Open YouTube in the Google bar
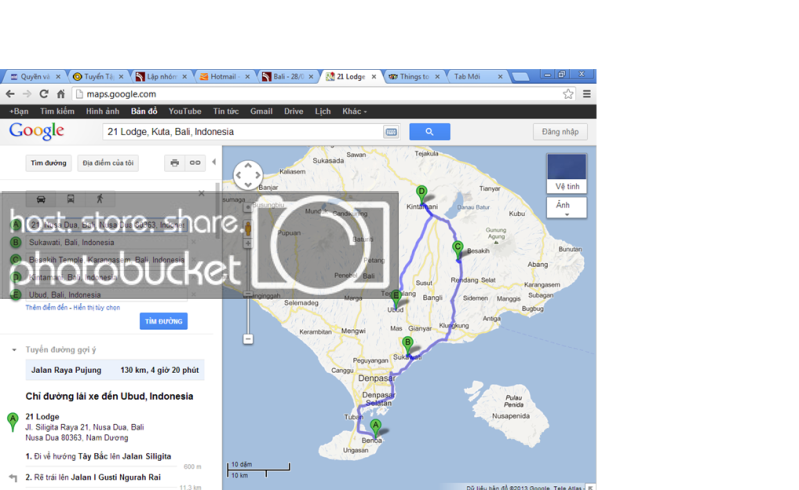The image size is (799, 490). tap(185, 111)
